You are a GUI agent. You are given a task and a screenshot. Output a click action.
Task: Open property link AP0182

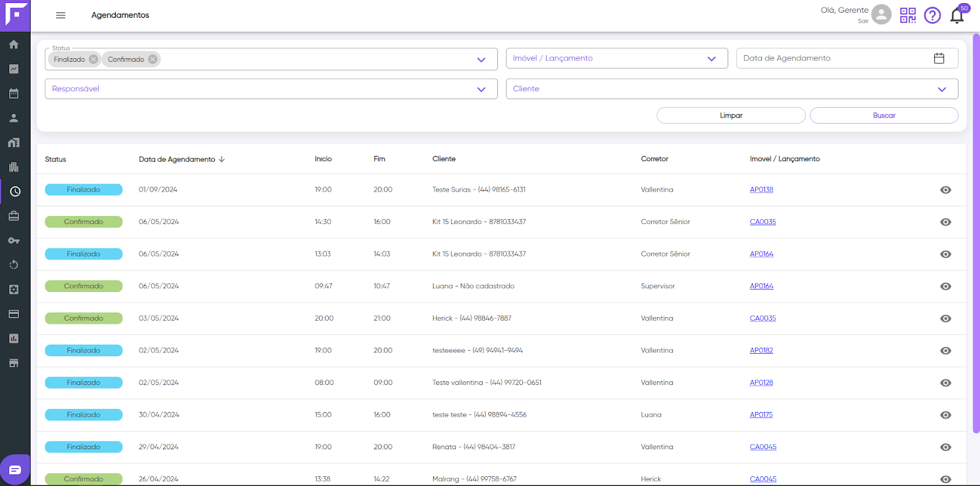pyautogui.click(x=761, y=351)
